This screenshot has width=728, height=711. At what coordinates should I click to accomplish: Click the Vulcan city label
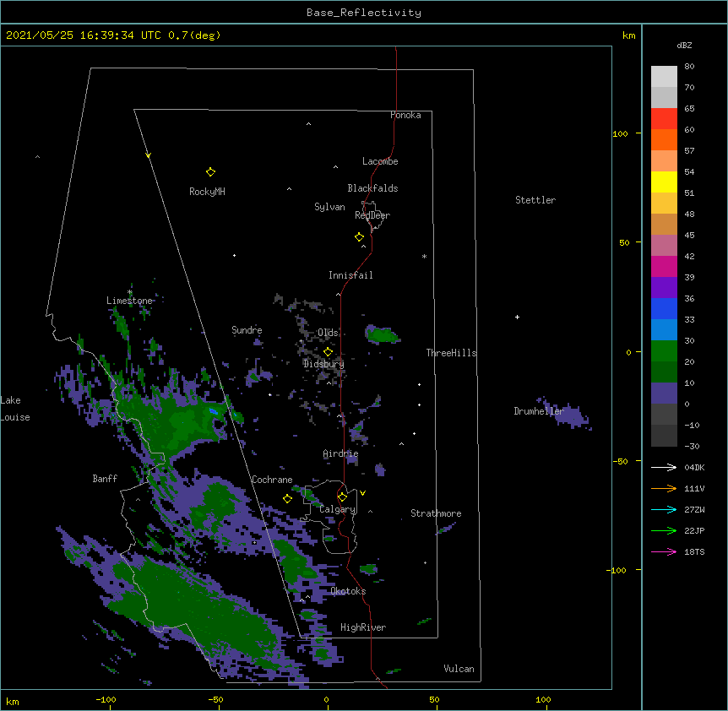(459, 669)
